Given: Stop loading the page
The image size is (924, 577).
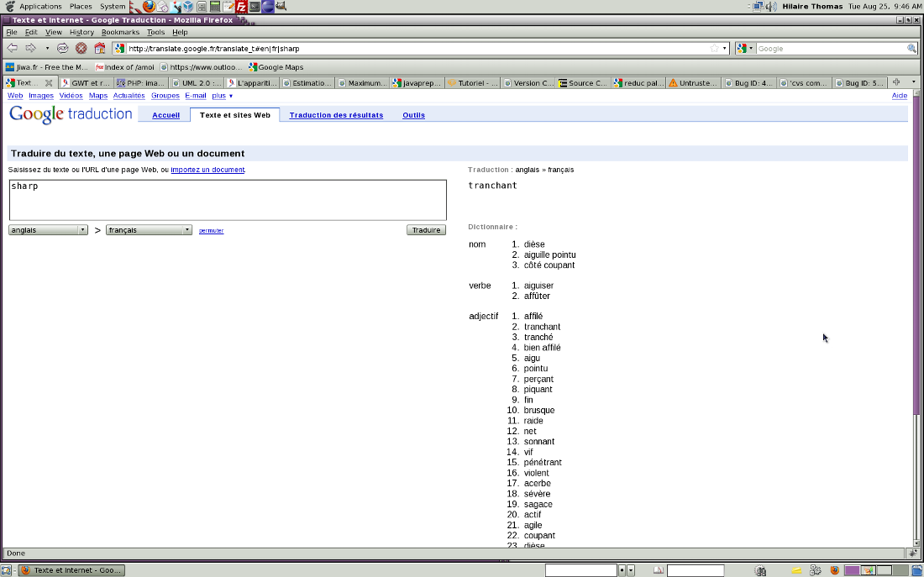Looking at the screenshot, I should [x=81, y=49].
